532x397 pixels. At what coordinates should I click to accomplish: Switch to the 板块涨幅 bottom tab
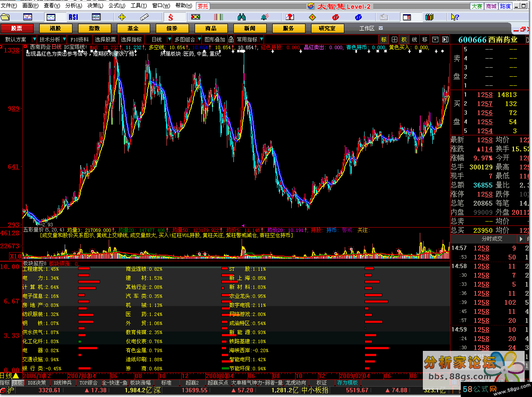pyautogui.click(x=141, y=382)
